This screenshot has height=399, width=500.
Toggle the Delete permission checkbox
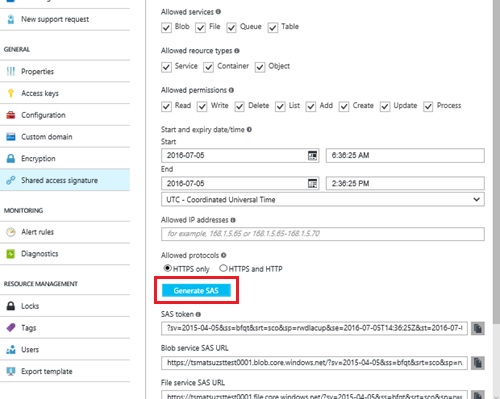click(239, 106)
